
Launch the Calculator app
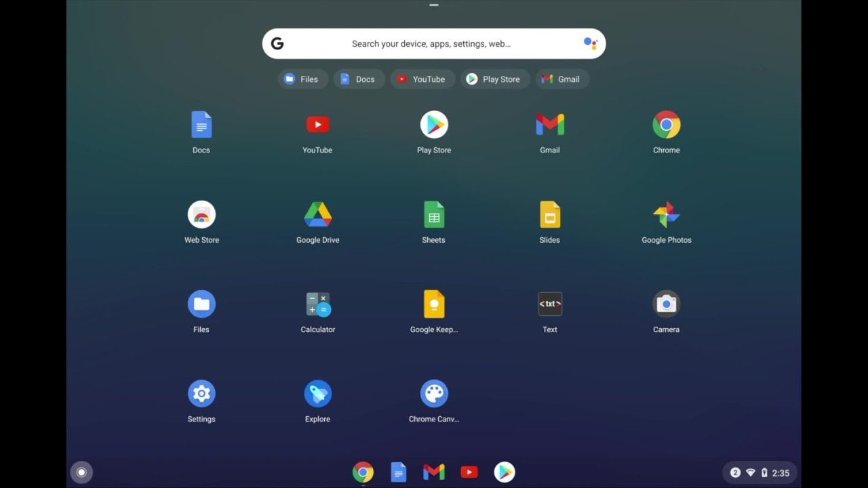click(x=317, y=304)
